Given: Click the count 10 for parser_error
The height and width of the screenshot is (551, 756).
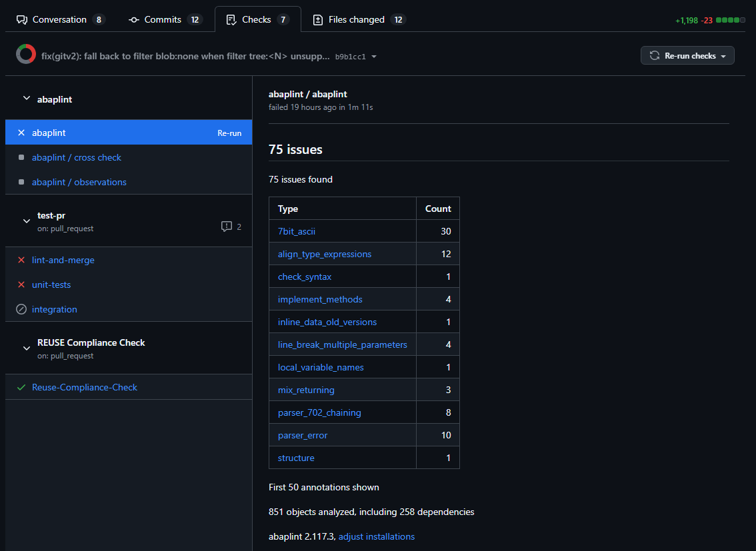Looking at the screenshot, I should 446,435.
